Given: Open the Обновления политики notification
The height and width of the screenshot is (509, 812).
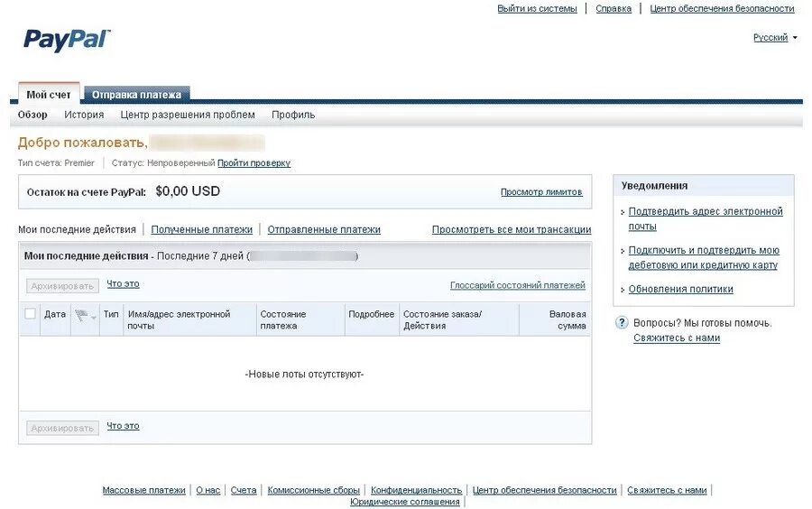Looking at the screenshot, I should [x=680, y=290].
